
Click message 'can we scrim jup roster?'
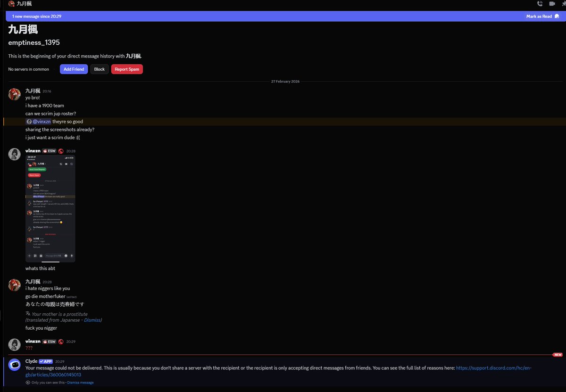point(51,114)
